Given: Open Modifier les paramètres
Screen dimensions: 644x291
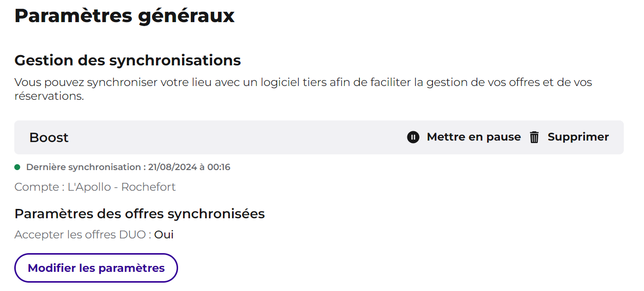Looking at the screenshot, I should tap(96, 268).
